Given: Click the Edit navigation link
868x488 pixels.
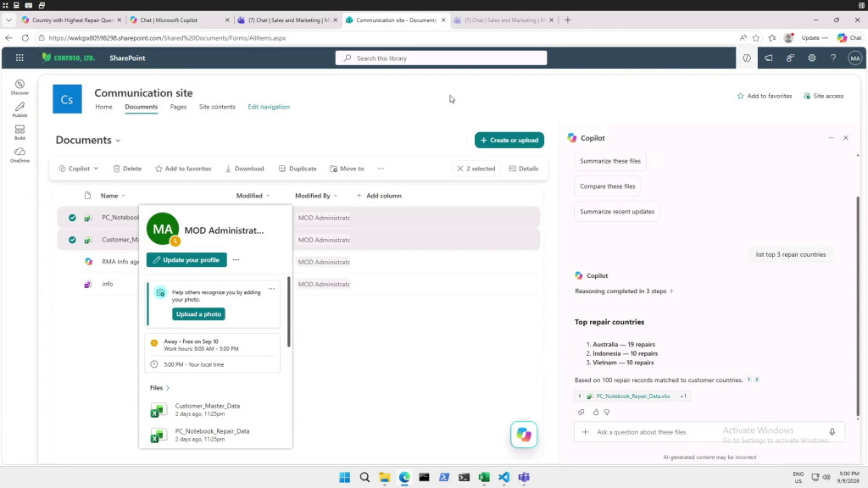Looking at the screenshot, I should [x=269, y=107].
